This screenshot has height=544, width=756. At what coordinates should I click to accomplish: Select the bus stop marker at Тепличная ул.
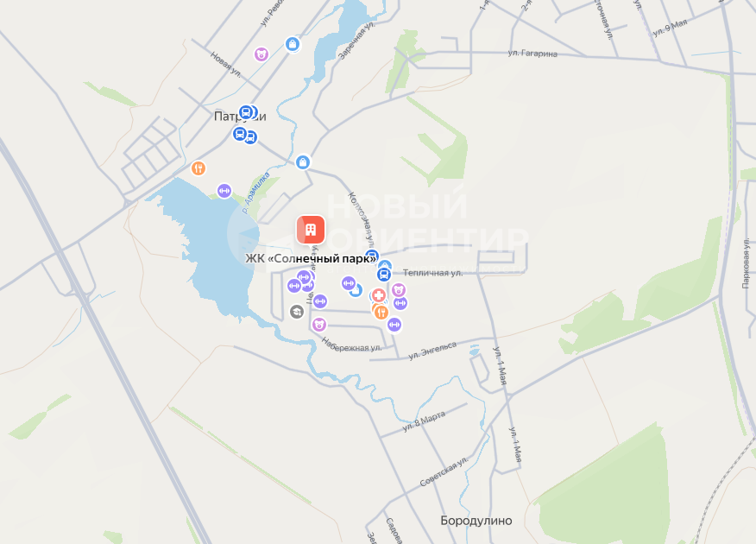384,275
